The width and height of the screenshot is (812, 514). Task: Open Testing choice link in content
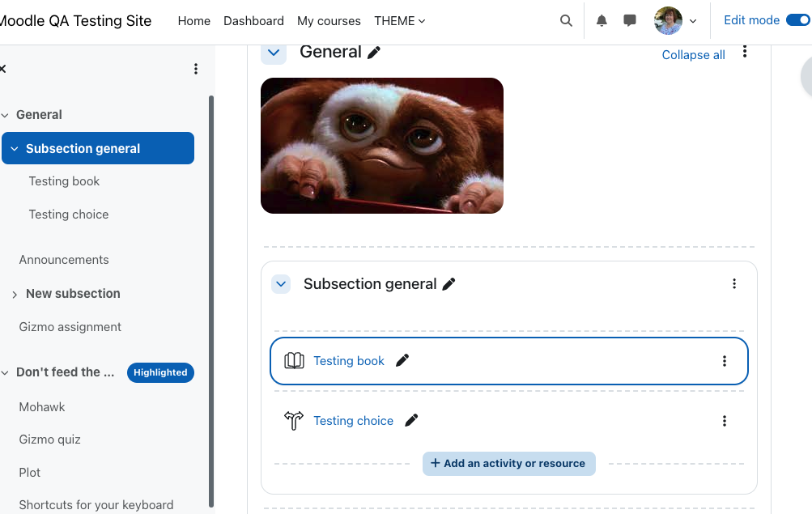pos(354,421)
